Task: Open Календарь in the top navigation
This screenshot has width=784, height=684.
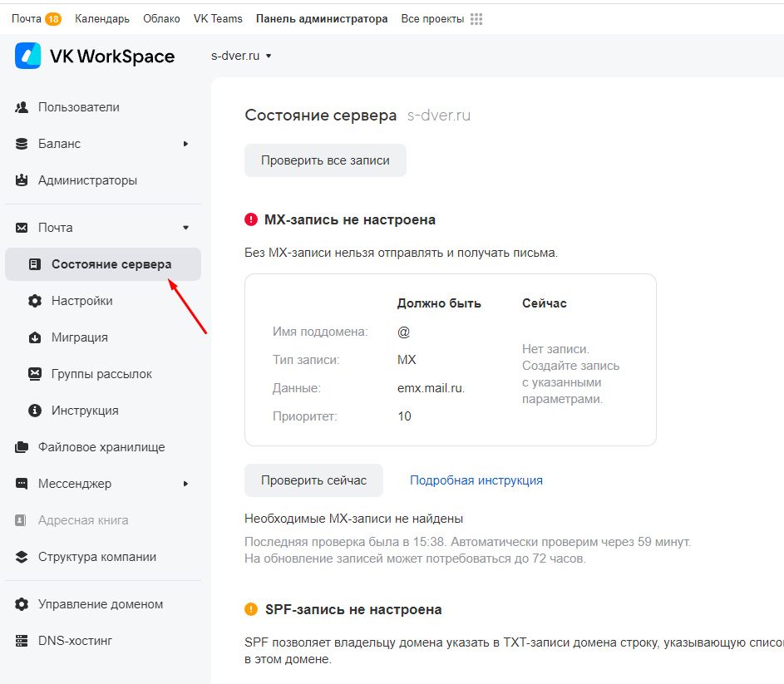Action: pyautogui.click(x=102, y=18)
